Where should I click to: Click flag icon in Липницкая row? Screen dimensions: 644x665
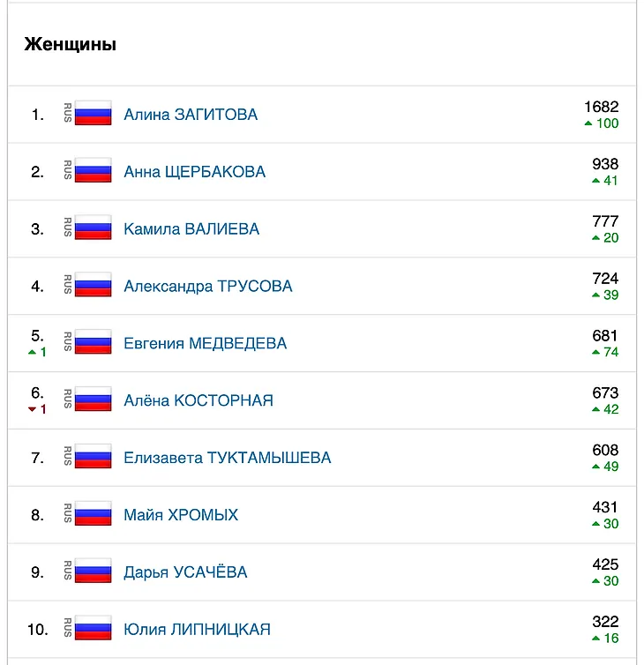tap(94, 628)
